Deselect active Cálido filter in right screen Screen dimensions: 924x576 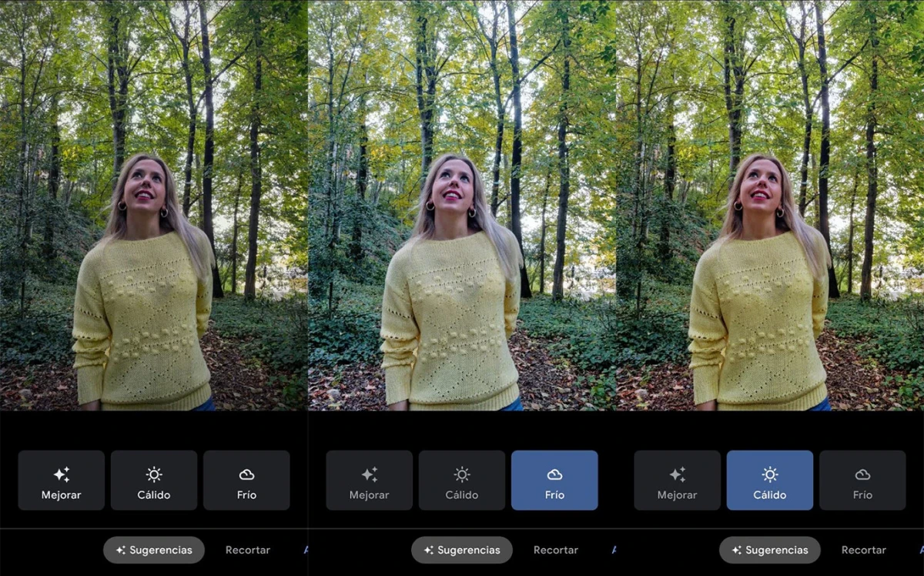click(770, 481)
